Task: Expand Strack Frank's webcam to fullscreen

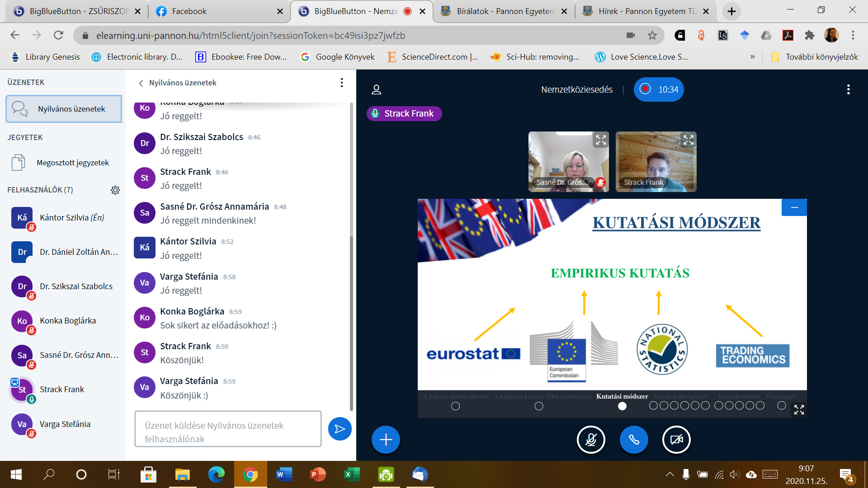Action: click(688, 140)
